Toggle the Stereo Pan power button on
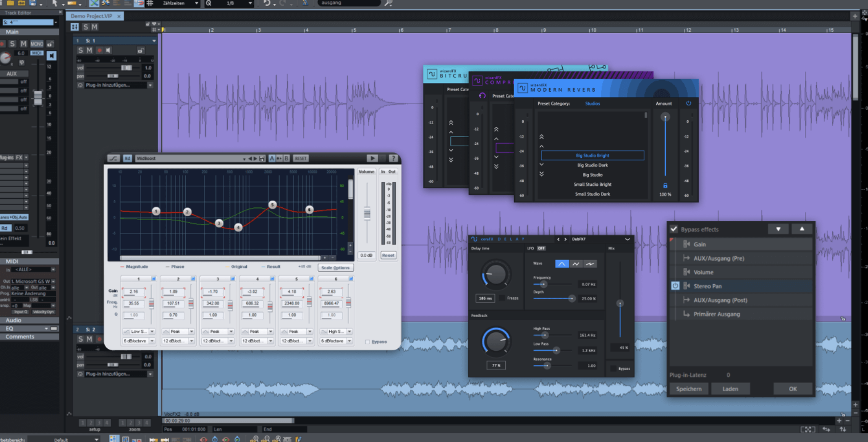This screenshot has width=868, height=442. click(674, 286)
